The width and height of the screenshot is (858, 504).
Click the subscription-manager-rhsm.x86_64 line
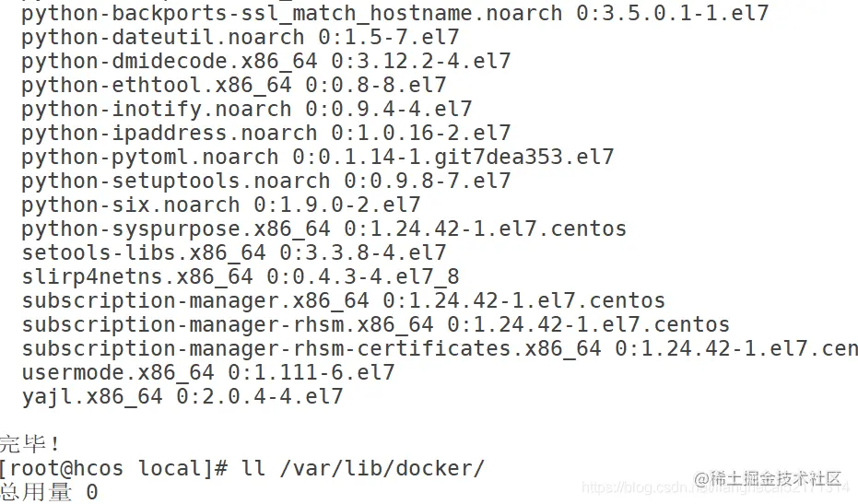pos(375,325)
